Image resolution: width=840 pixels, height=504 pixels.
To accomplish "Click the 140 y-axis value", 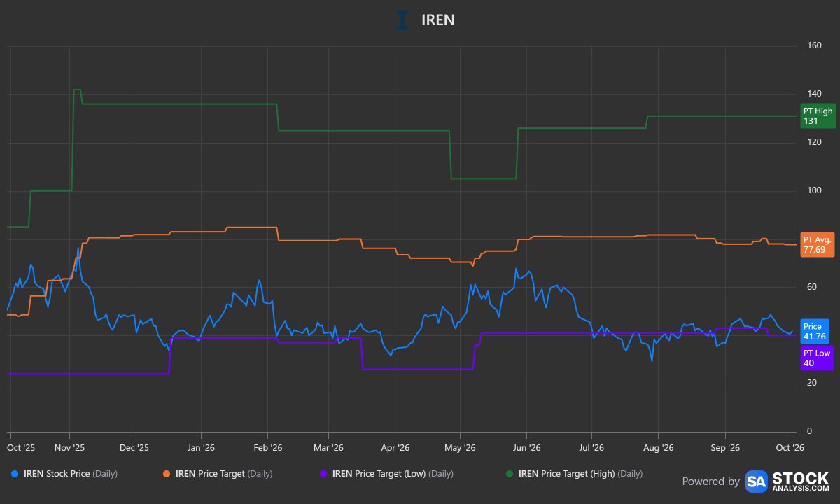I will pyautogui.click(x=814, y=94).
